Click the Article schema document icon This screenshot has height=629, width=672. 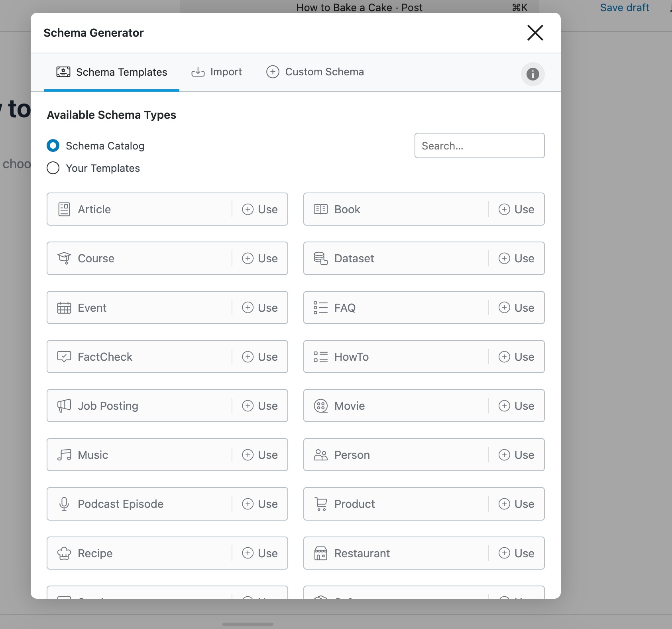click(x=64, y=209)
